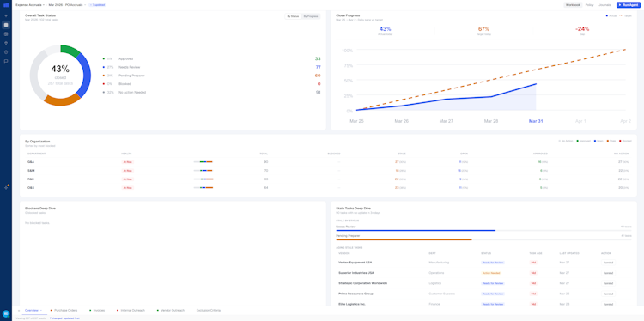Click the clock icon in left sidebar
Viewport: 644px width, 321px height.
[x=6, y=52]
